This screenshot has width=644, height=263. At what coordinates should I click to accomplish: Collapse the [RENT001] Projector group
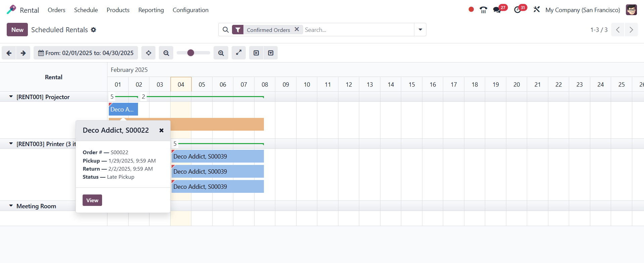click(x=11, y=97)
